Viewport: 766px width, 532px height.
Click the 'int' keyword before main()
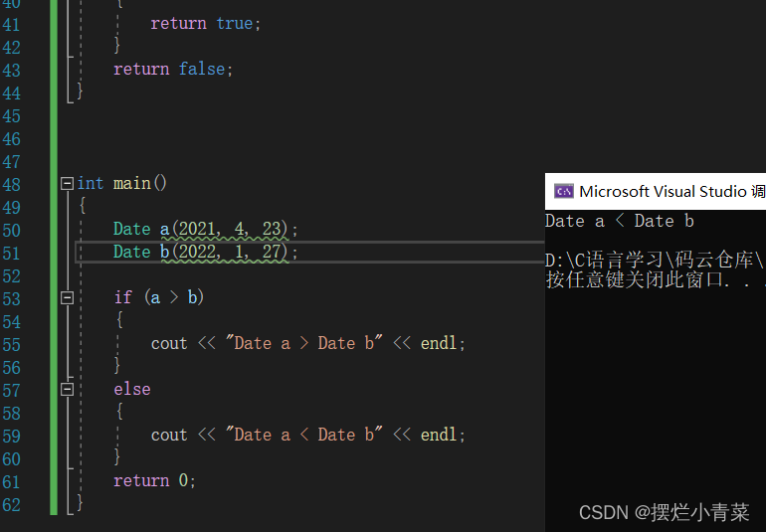pos(91,184)
